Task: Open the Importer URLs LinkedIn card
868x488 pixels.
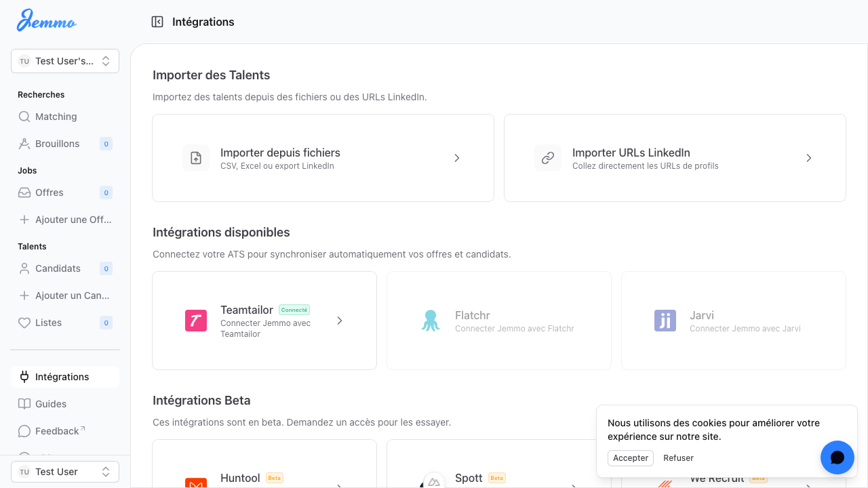Action: [674, 157]
